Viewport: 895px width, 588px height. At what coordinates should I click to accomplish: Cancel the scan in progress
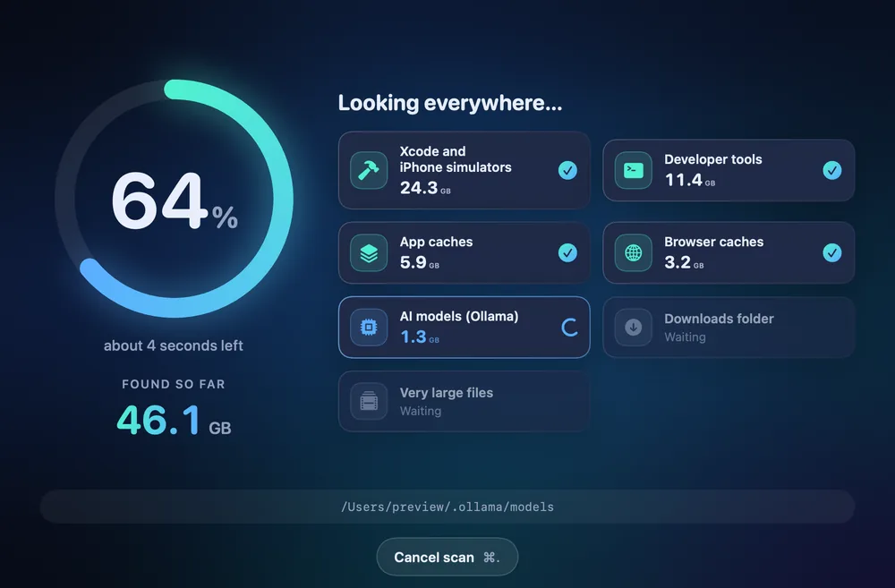click(447, 558)
